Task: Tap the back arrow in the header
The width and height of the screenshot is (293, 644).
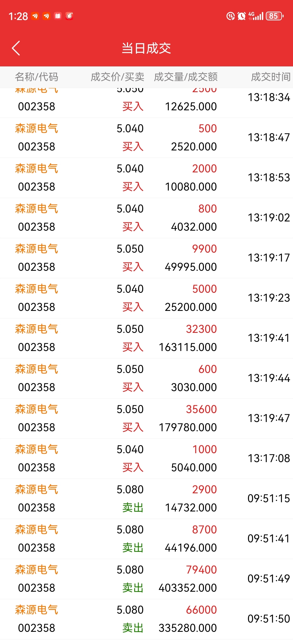Action: [16, 48]
